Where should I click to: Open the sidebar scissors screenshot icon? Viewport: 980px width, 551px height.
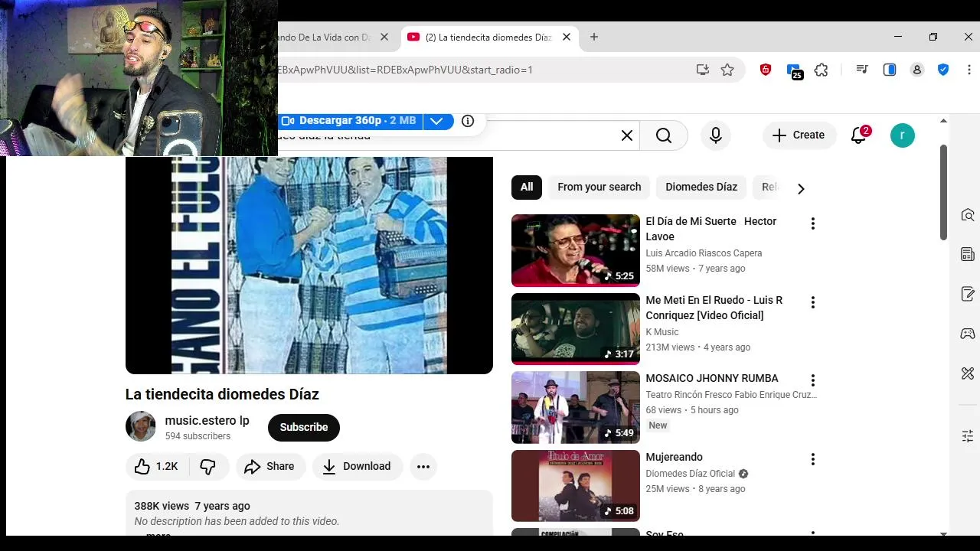click(968, 373)
